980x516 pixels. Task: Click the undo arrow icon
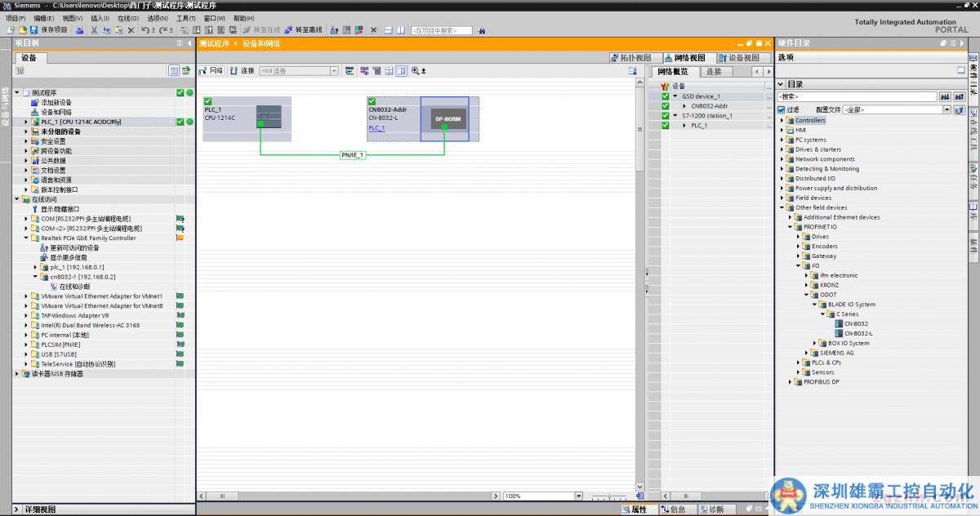pyautogui.click(x=145, y=30)
